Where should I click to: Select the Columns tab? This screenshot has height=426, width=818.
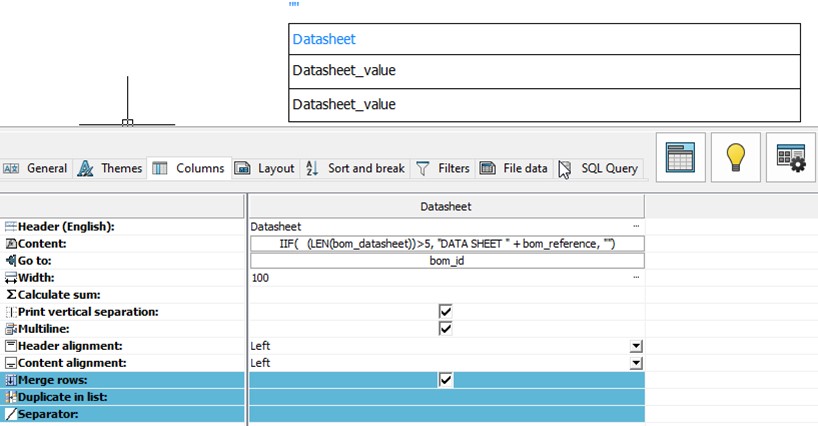click(x=189, y=169)
